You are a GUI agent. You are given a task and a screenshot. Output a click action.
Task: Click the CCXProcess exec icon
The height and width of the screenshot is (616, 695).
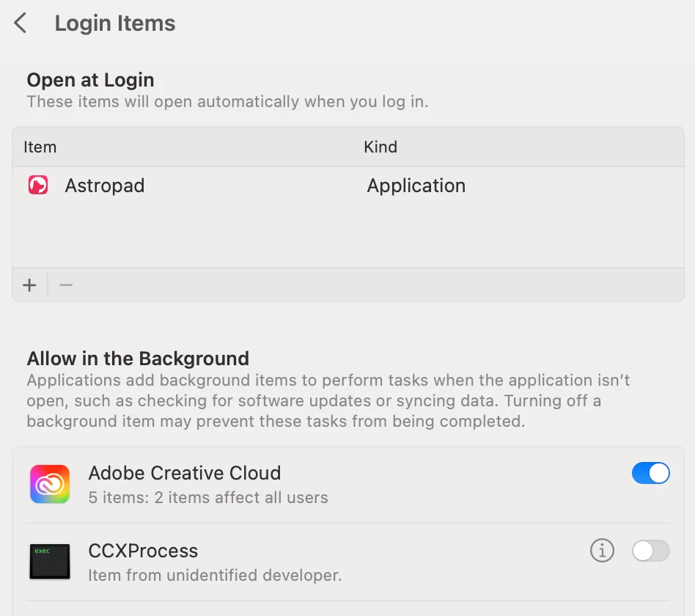[50, 562]
